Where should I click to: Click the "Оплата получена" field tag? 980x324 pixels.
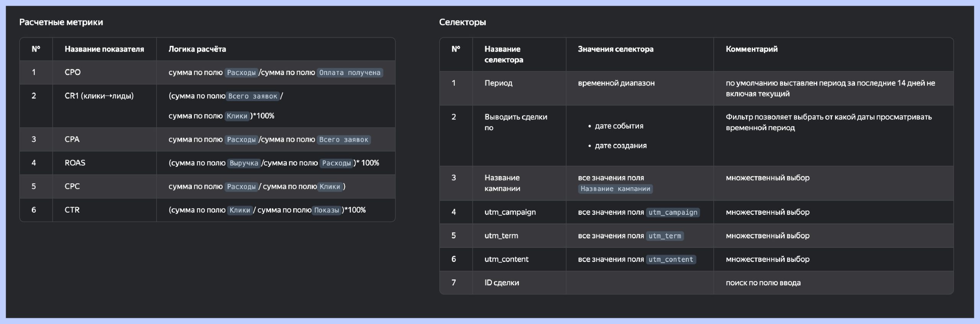tap(350, 73)
